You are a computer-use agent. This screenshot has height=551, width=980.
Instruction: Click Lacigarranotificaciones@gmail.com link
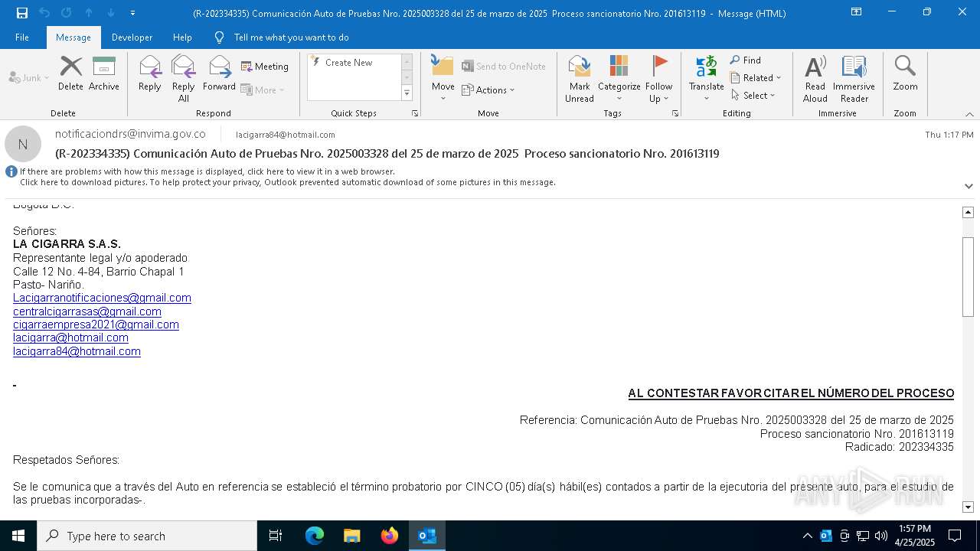(102, 298)
